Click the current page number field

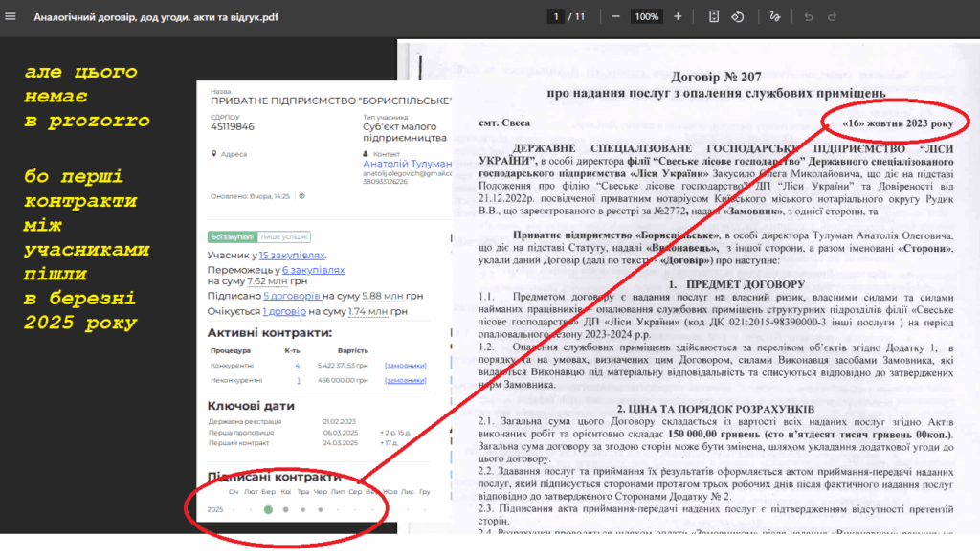coord(556,17)
